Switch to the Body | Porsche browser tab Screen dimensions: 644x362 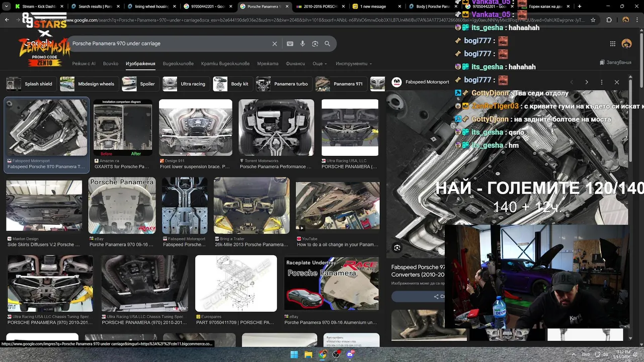(428, 7)
